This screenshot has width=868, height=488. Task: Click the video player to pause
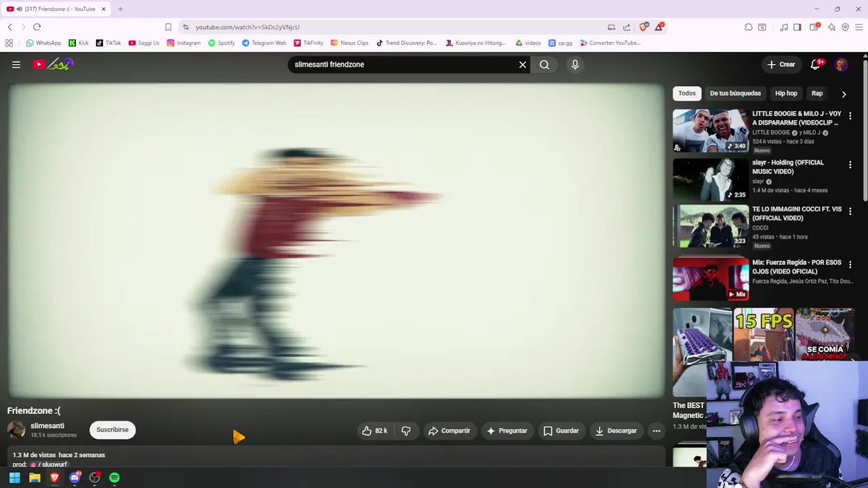pos(336,241)
